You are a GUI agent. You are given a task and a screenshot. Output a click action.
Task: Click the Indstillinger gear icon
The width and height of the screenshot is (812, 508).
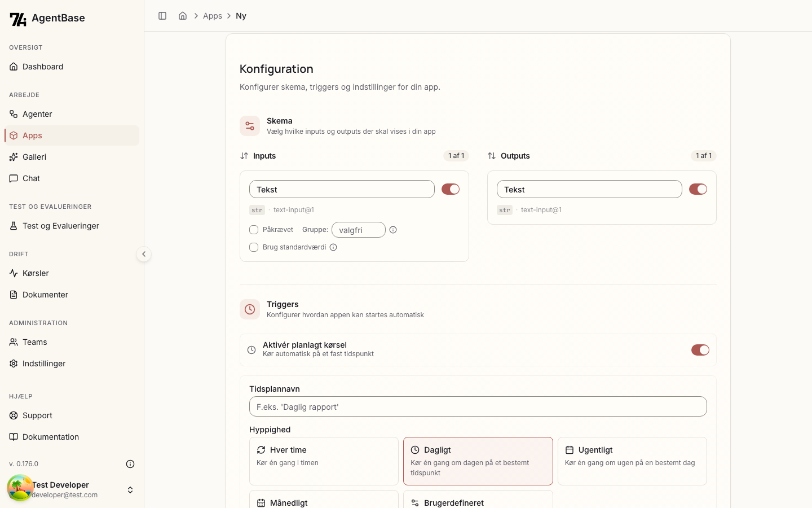coord(14,364)
